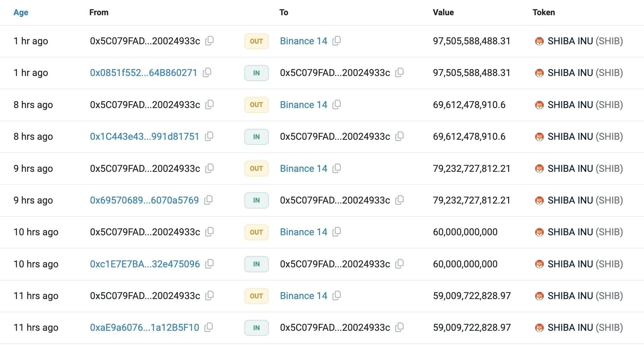Select 0x5C079FAD...20024933c To address, 9 hrs ago

335,200
